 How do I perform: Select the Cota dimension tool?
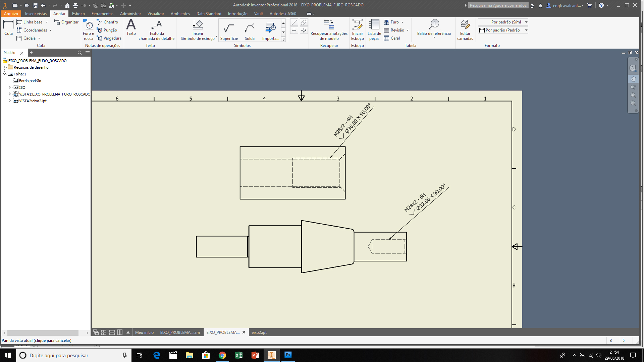click(8, 28)
